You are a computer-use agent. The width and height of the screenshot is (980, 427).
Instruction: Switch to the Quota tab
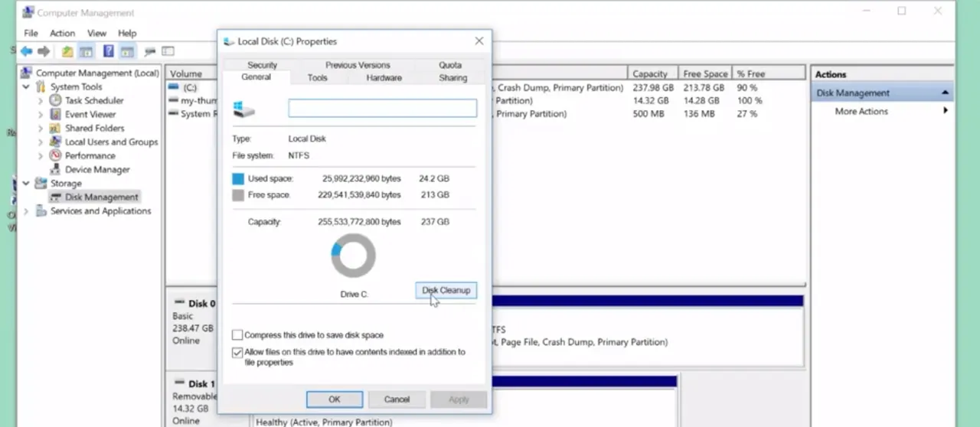[450, 65]
